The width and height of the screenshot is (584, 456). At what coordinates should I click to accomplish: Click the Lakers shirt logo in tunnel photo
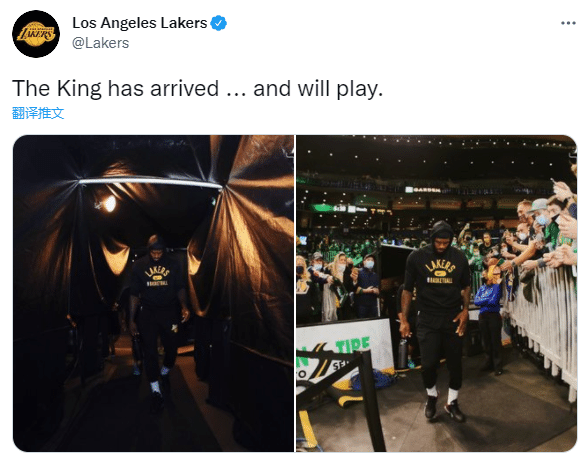(x=157, y=276)
